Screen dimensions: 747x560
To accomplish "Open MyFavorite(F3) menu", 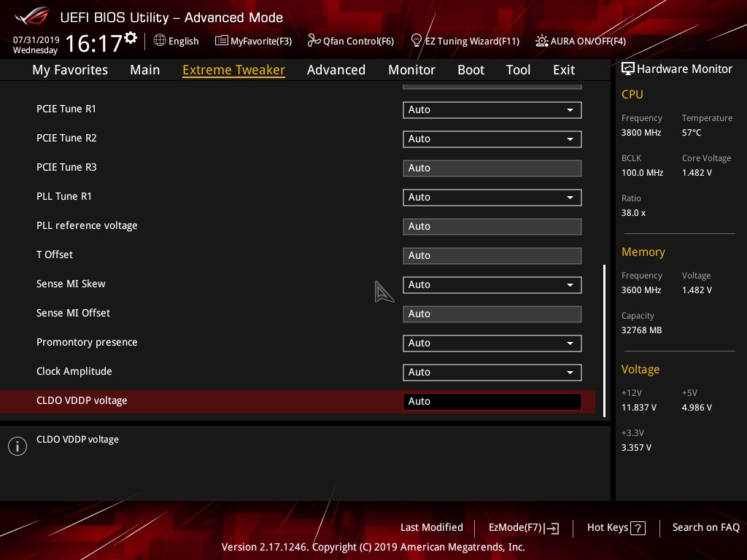I will pos(261,41).
